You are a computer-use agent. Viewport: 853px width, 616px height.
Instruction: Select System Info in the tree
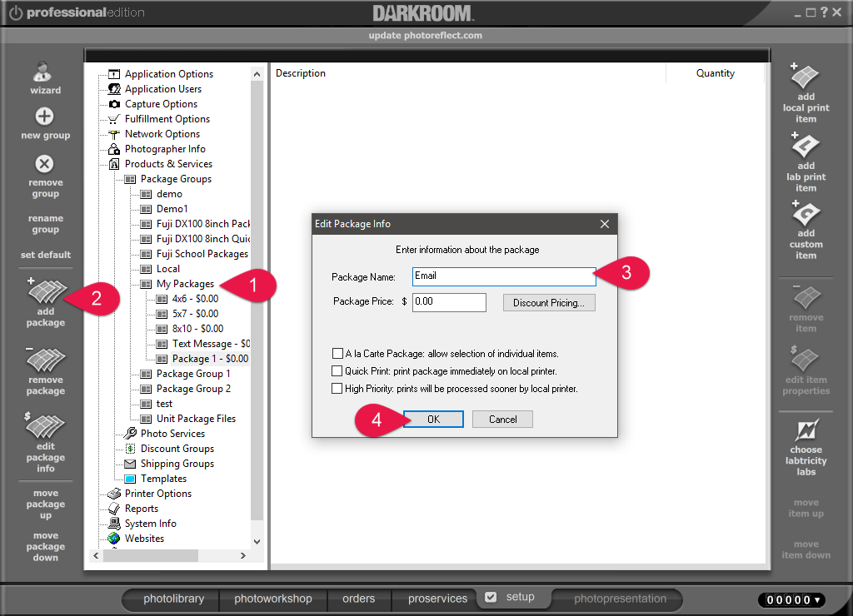pos(150,524)
